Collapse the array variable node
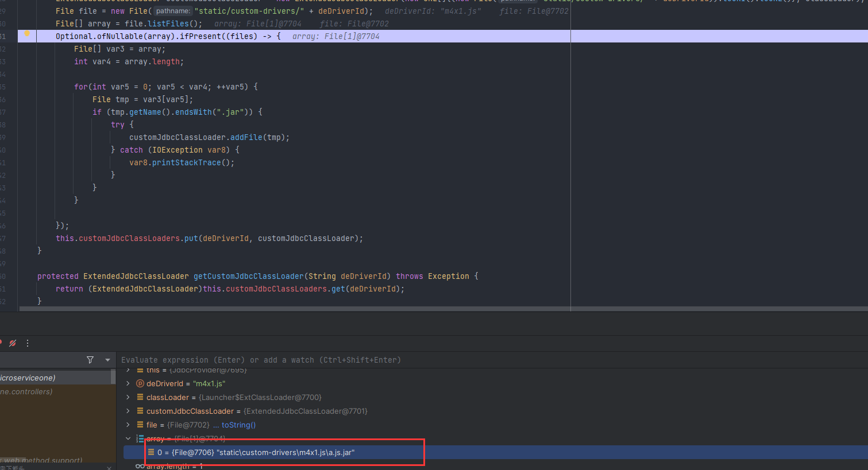This screenshot has height=470, width=868. (128, 438)
